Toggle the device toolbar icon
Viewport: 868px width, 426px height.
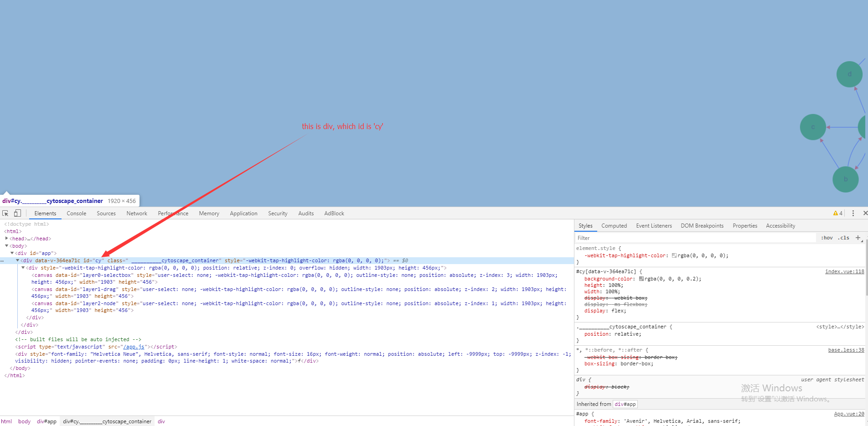click(17, 213)
